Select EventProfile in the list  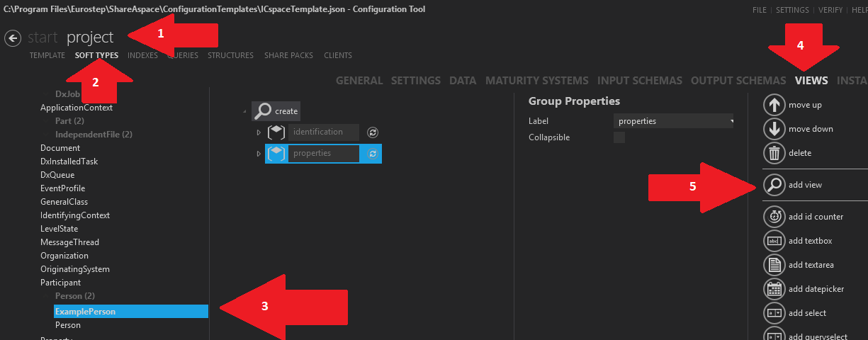(62, 188)
